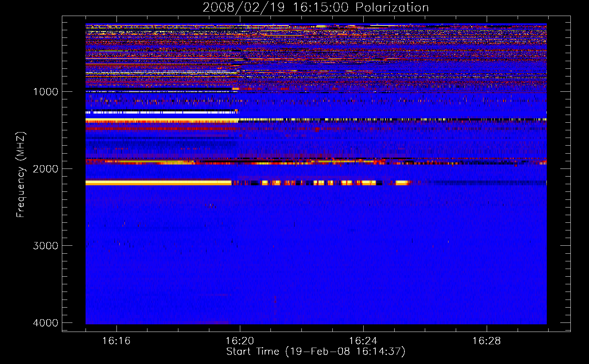Click the plot title '2008/02/19 16:15:00 Polarization'
Screen dimensions: 589x364
coord(316,7)
